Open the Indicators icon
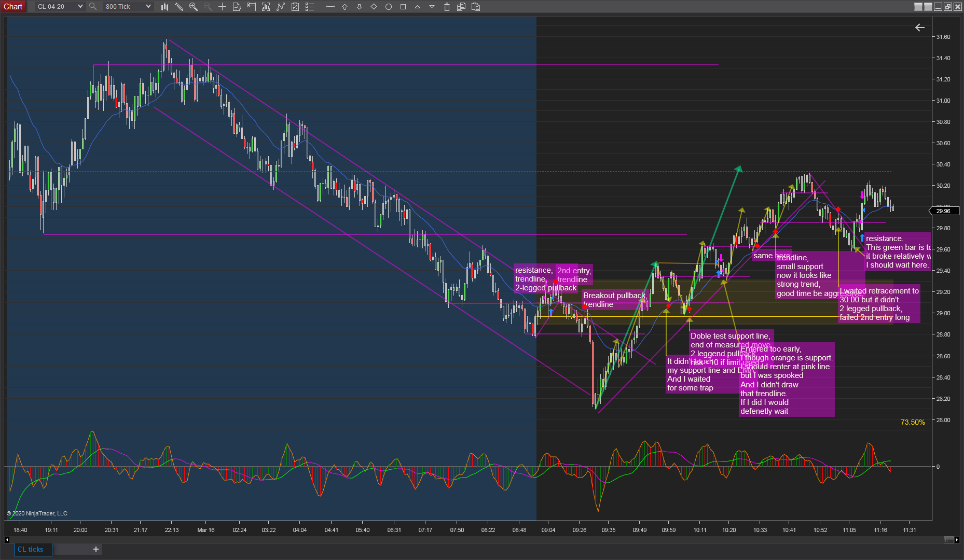This screenshot has height=560, width=964. point(281,7)
